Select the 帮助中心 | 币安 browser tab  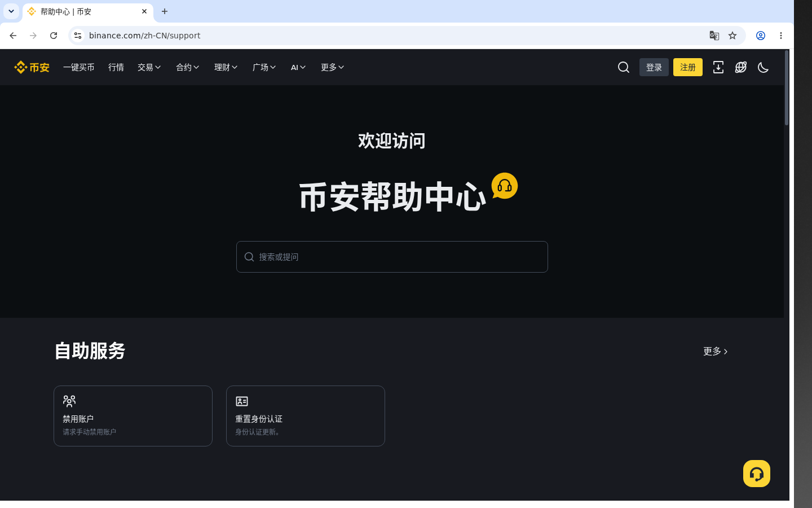click(x=88, y=11)
